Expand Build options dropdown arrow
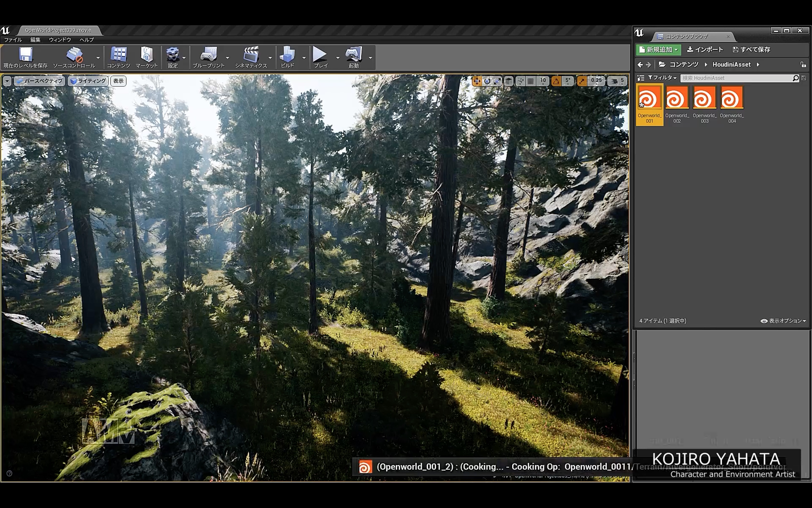The image size is (812, 508). (x=304, y=58)
